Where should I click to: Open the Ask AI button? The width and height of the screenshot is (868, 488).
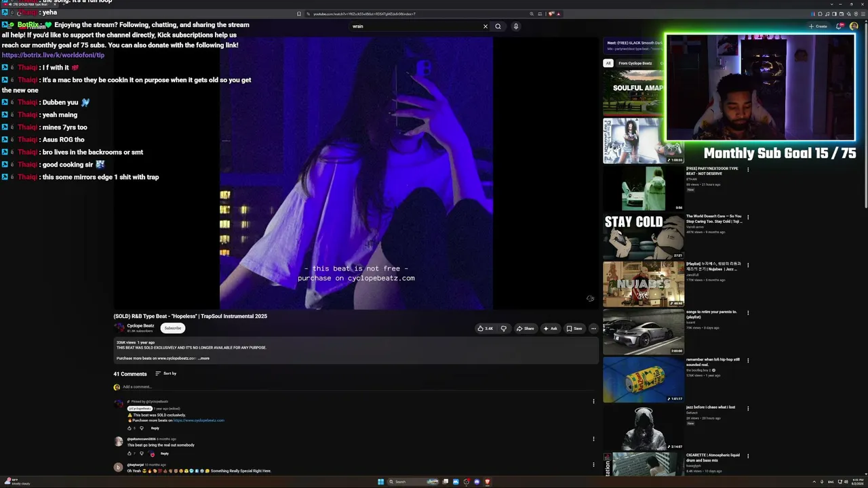tap(550, 329)
